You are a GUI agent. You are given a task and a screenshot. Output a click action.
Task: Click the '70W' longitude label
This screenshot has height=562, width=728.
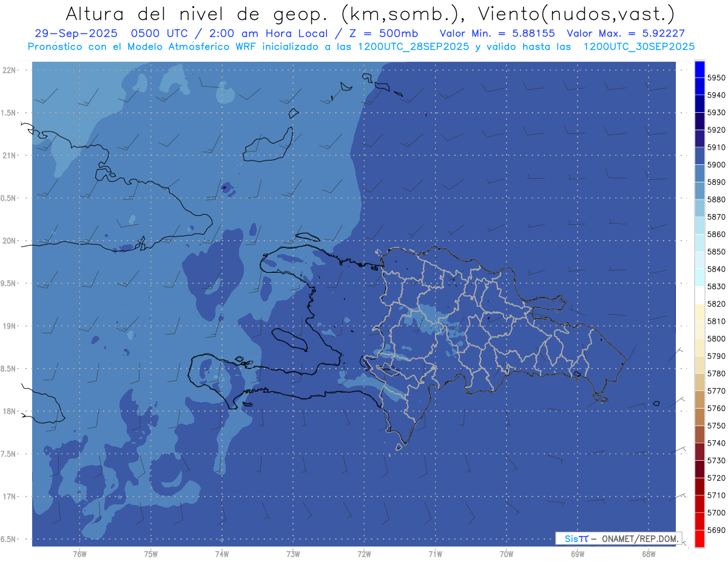coord(507,554)
